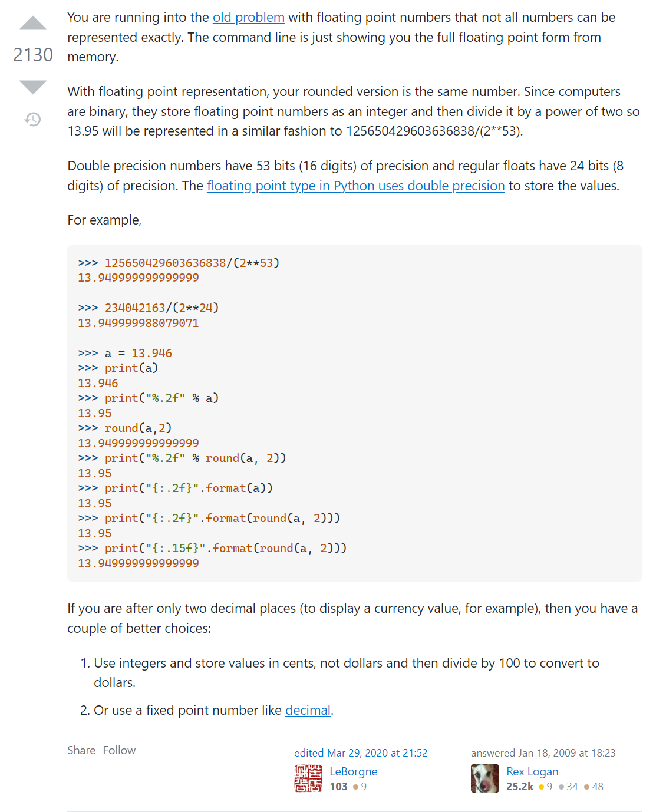Click Follow under the answer
The width and height of the screenshot is (666, 812).
(x=119, y=750)
